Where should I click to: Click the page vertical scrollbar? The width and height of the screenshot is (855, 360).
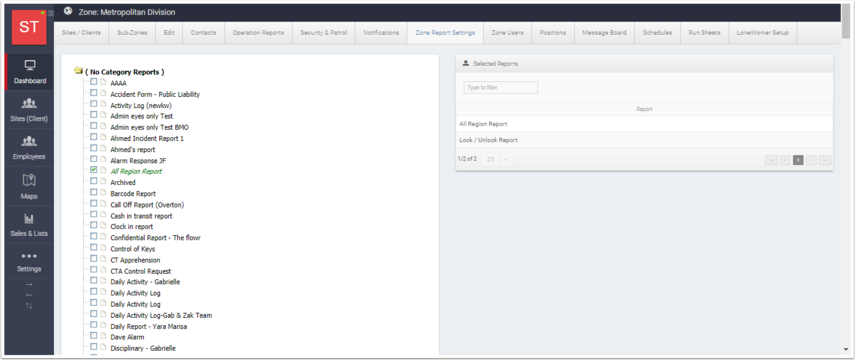(x=846, y=180)
